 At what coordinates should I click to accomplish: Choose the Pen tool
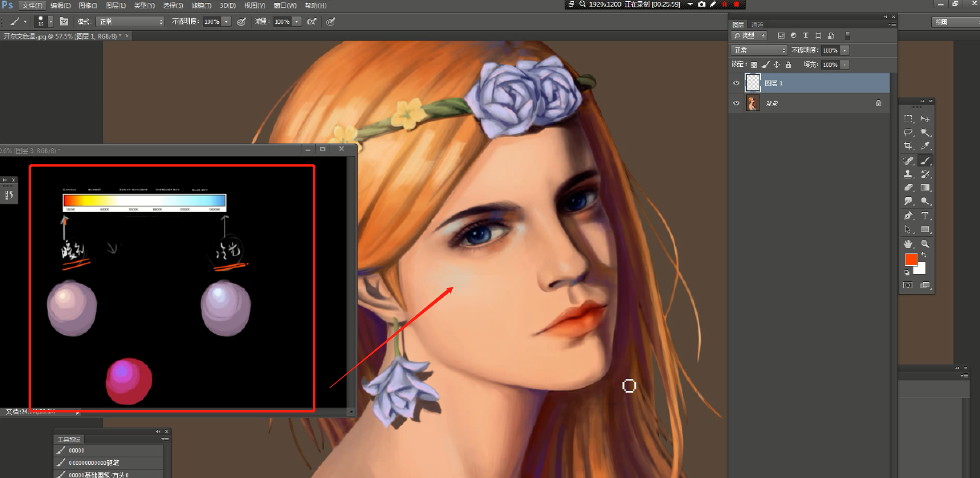(908, 216)
